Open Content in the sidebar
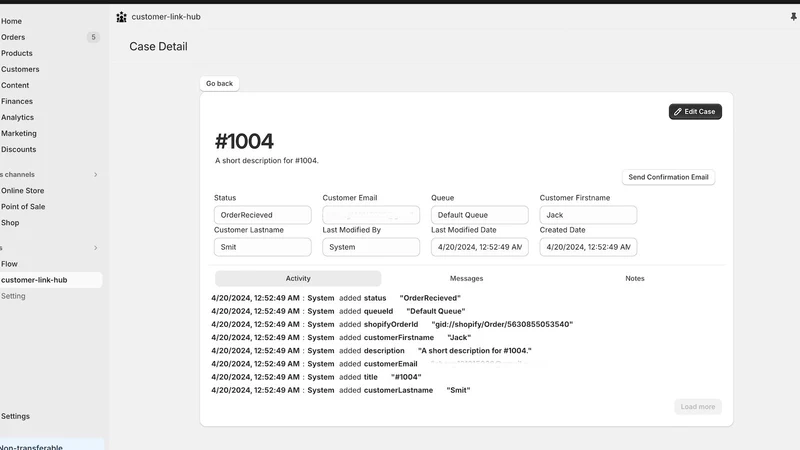Screen dimensions: 800x450 (x=15, y=85)
